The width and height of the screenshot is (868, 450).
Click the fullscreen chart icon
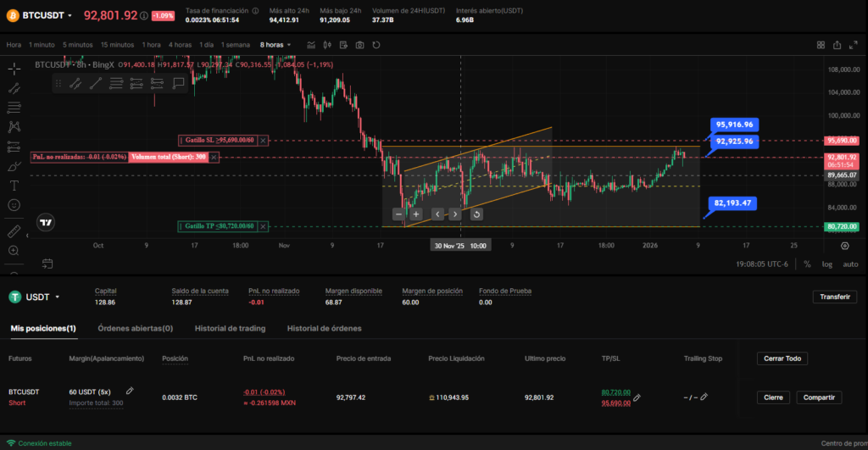click(x=855, y=45)
